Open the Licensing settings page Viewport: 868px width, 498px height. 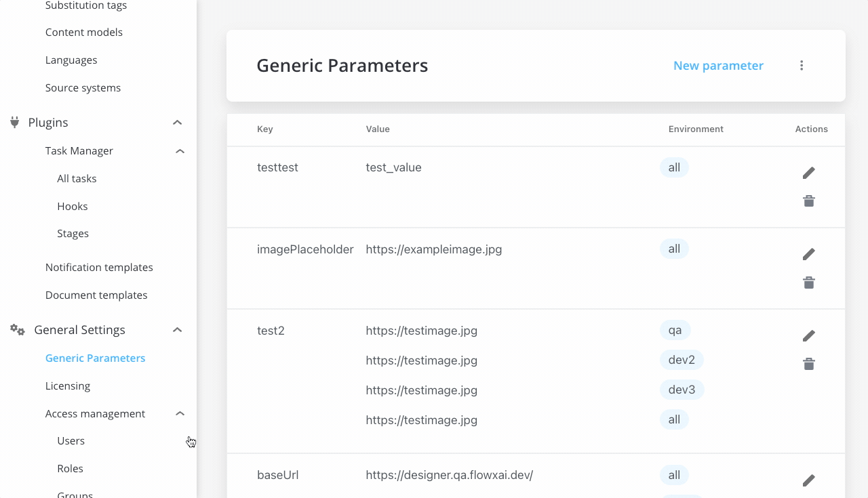click(68, 386)
